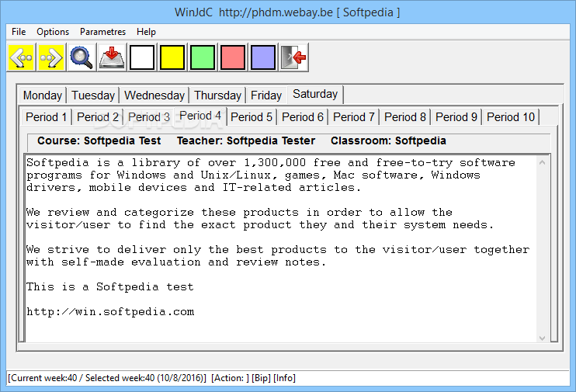
Task: Click the [Bip] status bar entry
Action: pos(261,378)
